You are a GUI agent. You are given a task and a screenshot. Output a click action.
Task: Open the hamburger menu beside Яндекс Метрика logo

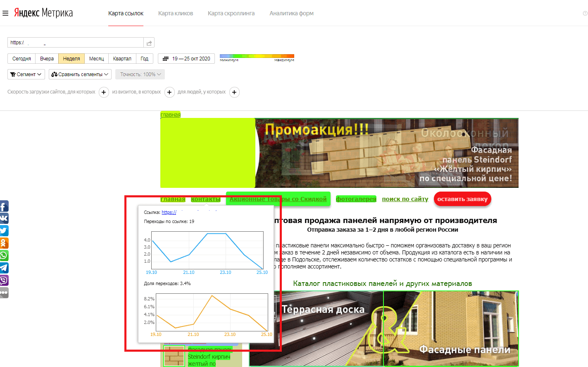coord(5,12)
